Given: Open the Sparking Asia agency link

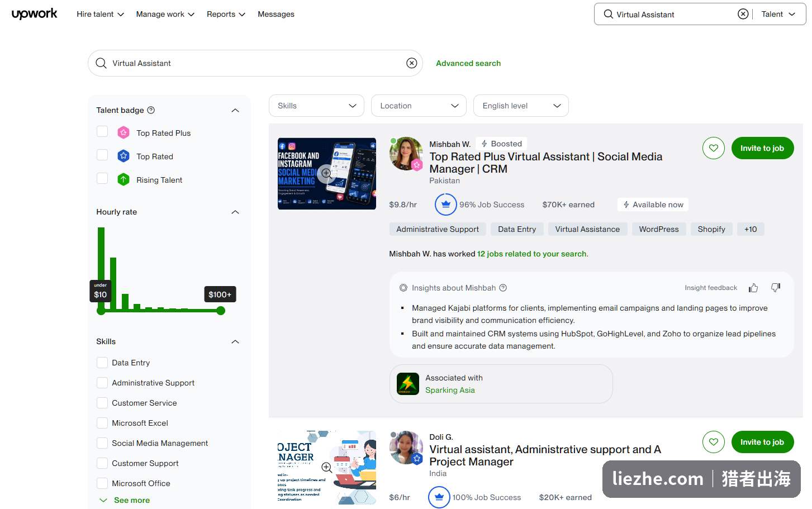Looking at the screenshot, I should click(x=450, y=390).
